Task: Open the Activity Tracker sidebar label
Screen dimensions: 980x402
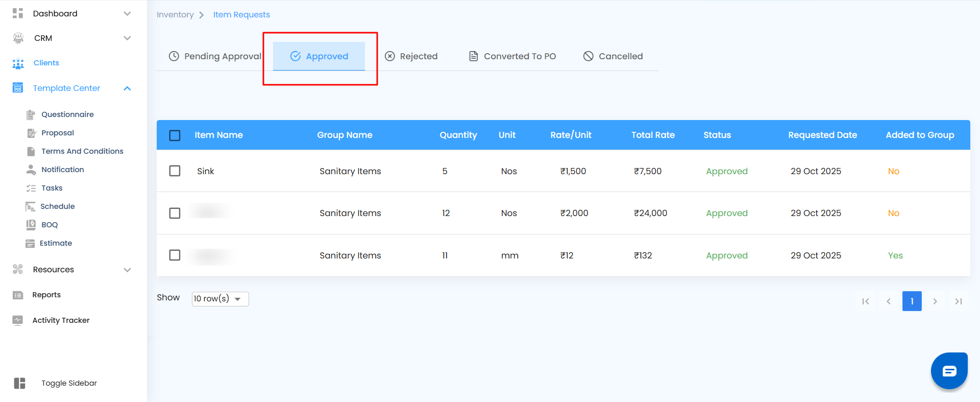Action: 61,320
